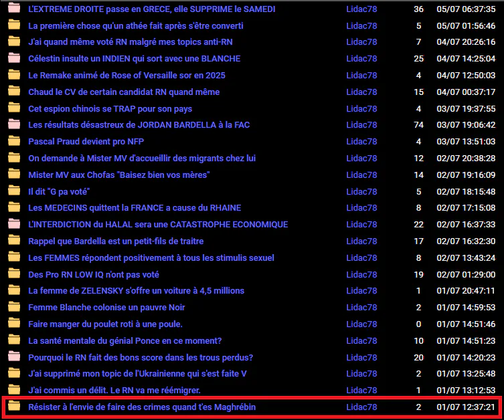Open topic 'La première chose qu'un athée fait'
The width and height of the screenshot is (504, 420).
[x=136, y=25]
